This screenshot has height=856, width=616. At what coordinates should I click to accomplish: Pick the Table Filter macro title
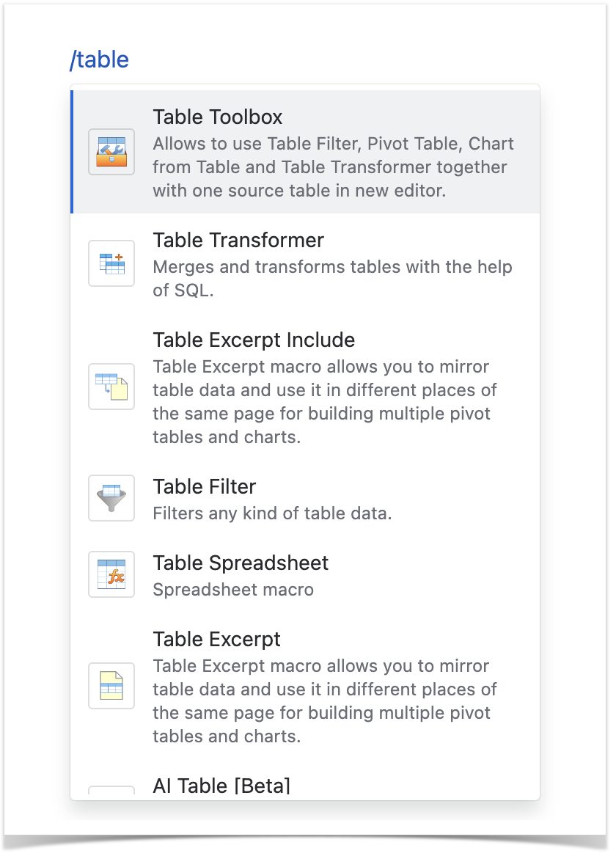coord(204,487)
